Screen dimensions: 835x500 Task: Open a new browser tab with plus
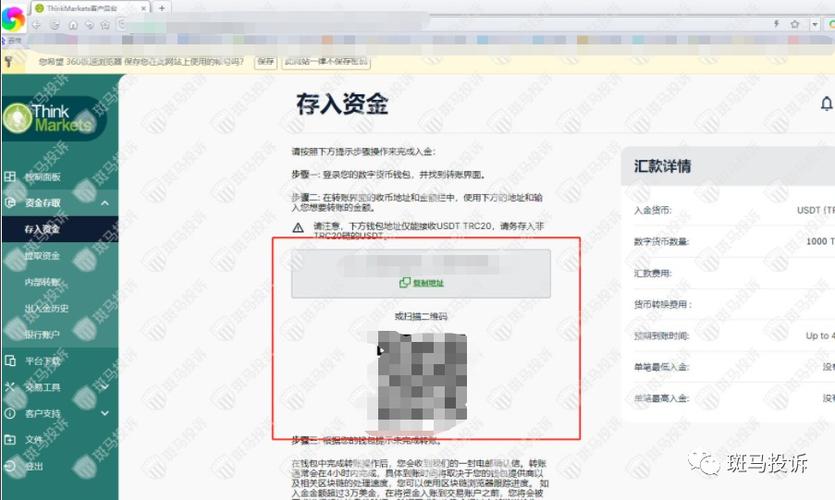(x=162, y=8)
